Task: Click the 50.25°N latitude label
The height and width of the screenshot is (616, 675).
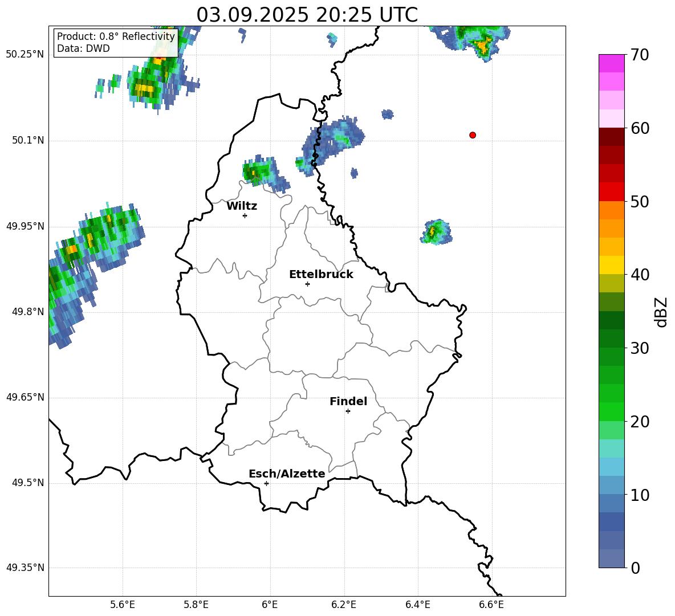Action: tap(25, 55)
